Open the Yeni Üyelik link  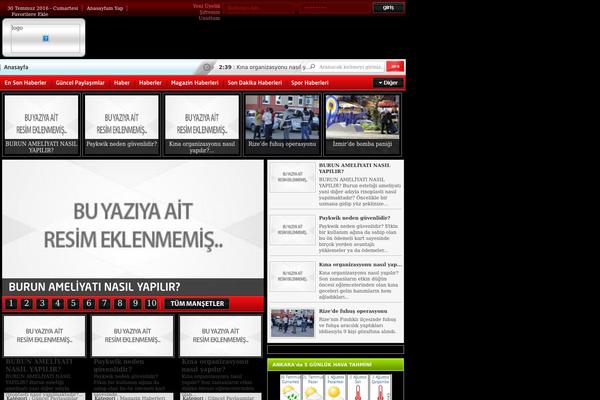[207, 6]
